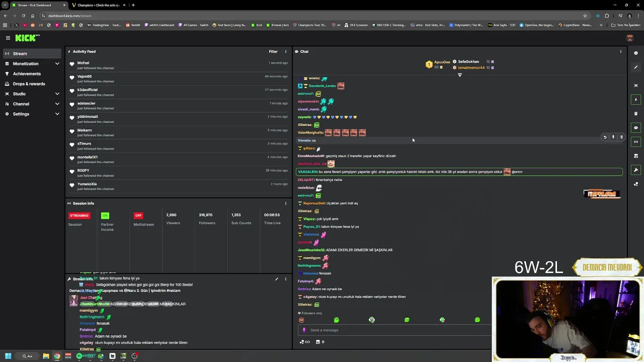644x362 pixels.
Task: Open TradingView bookmark
Action: 104,25
